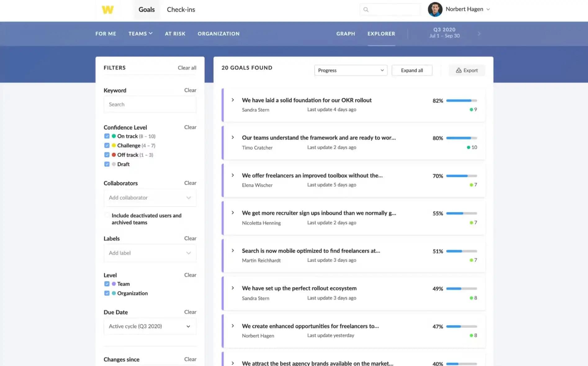Viewport: 588px width, 366px height.
Task: Click Clear all in the Filters panel
Action: click(x=187, y=68)
